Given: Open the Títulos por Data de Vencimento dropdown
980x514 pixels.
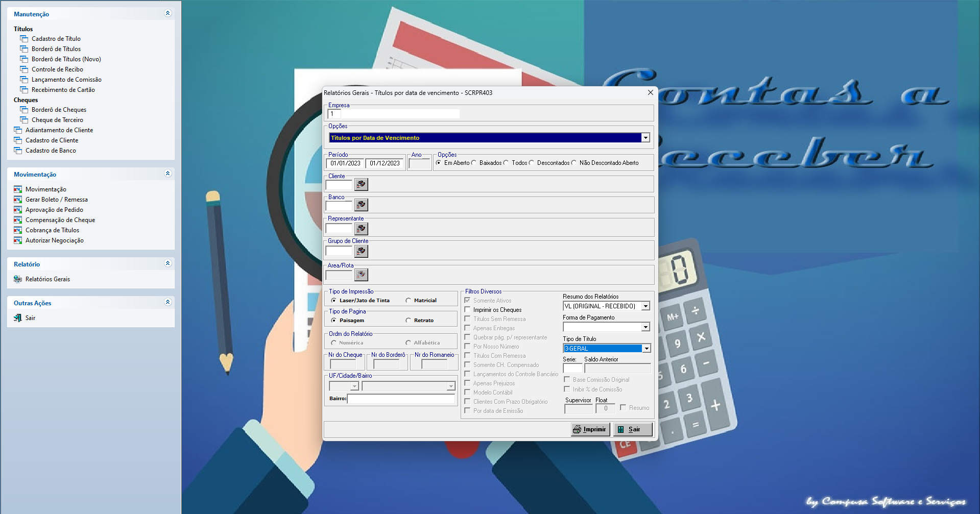Looking at the screenshot, I should 646,138.
